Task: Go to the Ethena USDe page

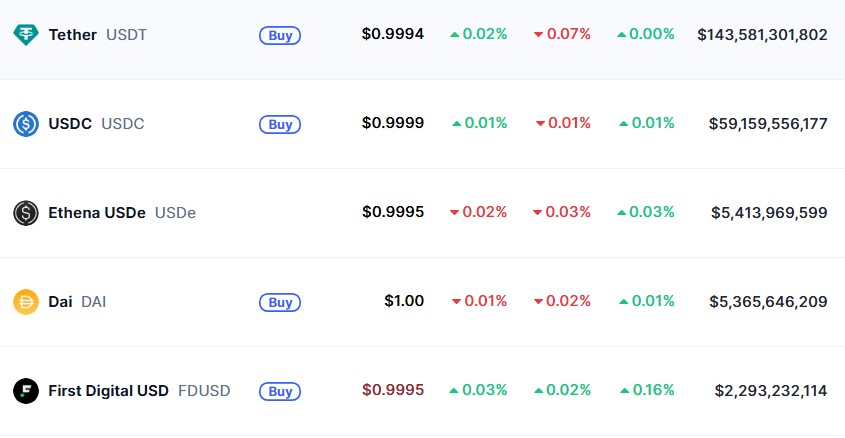Action: pos(122,213)
